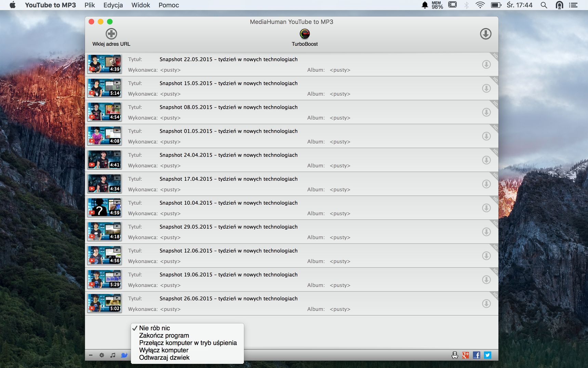This screenshot has width=588, height=368.
Task: Open Spotlight search in menu bar
Action: pyautogui.click(x=544, y=5)
